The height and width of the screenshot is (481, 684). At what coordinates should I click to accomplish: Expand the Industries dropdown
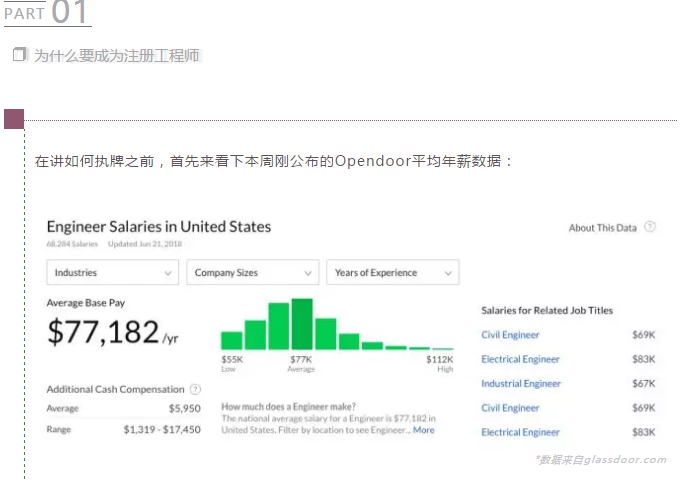point(112,272)
